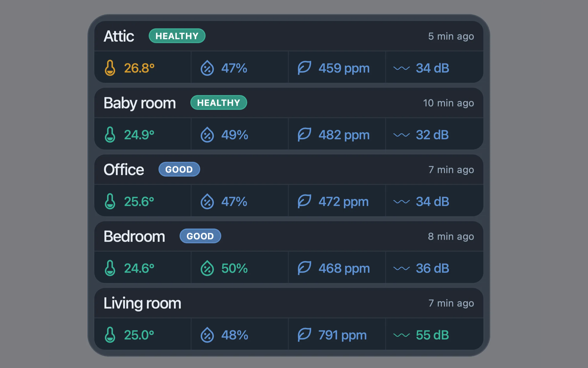
Task: Click the Living room CO2 leaf icon
Action: 304,335
